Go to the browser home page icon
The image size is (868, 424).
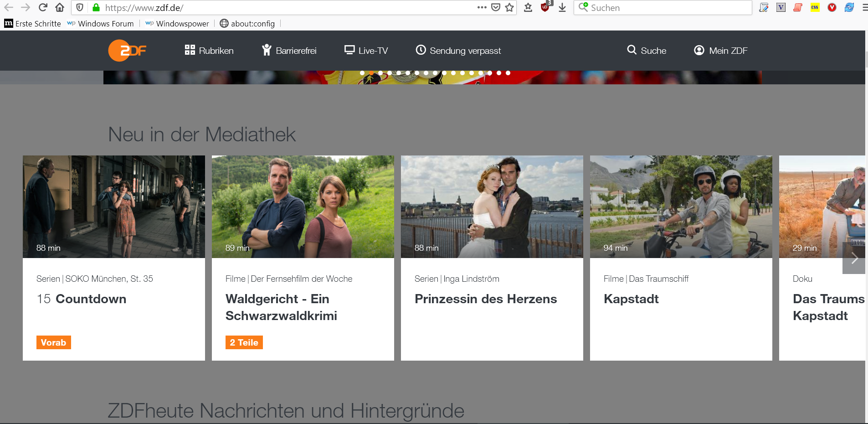60,7
